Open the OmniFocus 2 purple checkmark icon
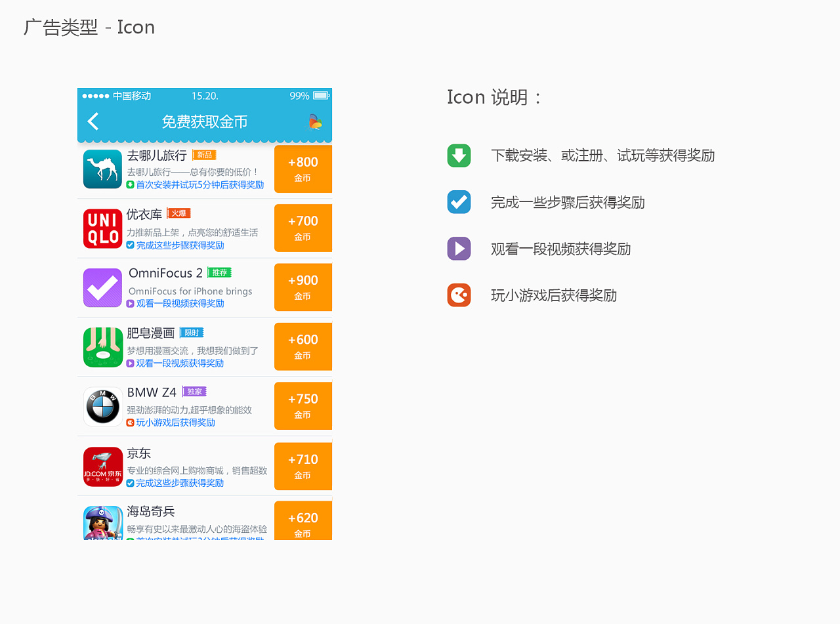This screenshot has width=840, height=624. [x=102, y=287]
